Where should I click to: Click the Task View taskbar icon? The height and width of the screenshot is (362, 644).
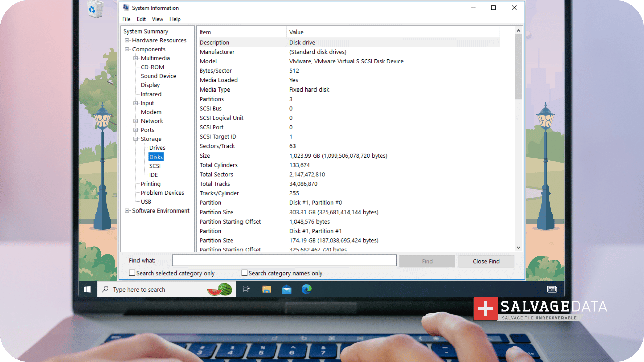tap(246, 289)
